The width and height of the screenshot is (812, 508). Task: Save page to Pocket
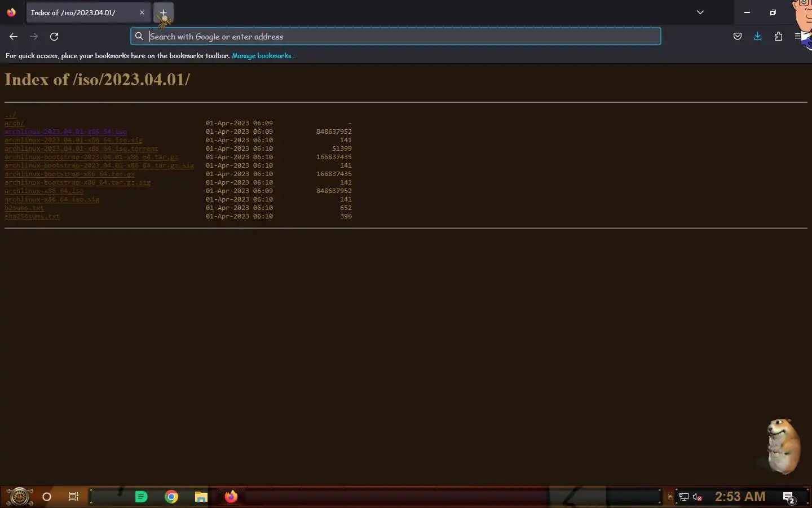click(x=737, y=37)
